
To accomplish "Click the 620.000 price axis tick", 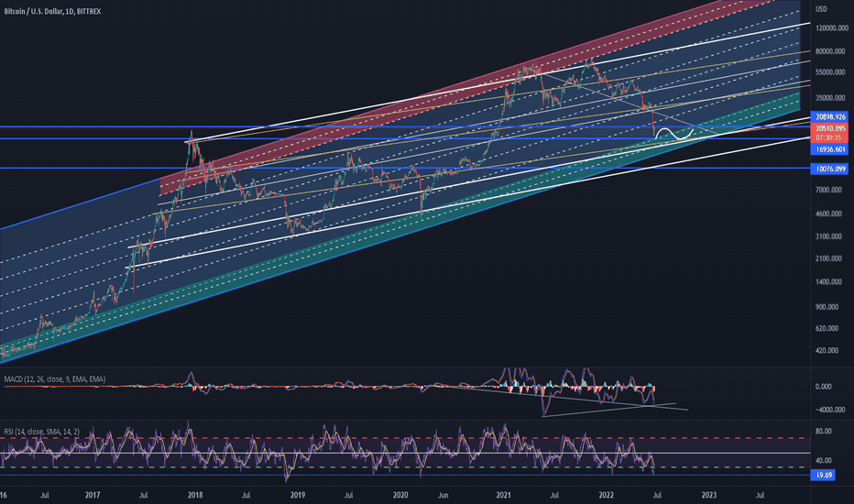I will (828, 328).
